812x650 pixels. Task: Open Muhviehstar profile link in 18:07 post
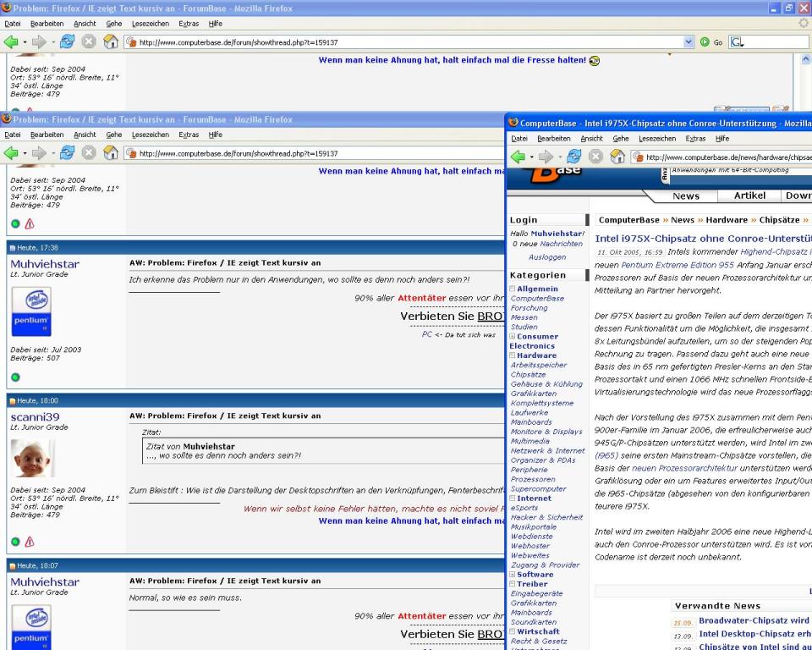coord(45,581)
